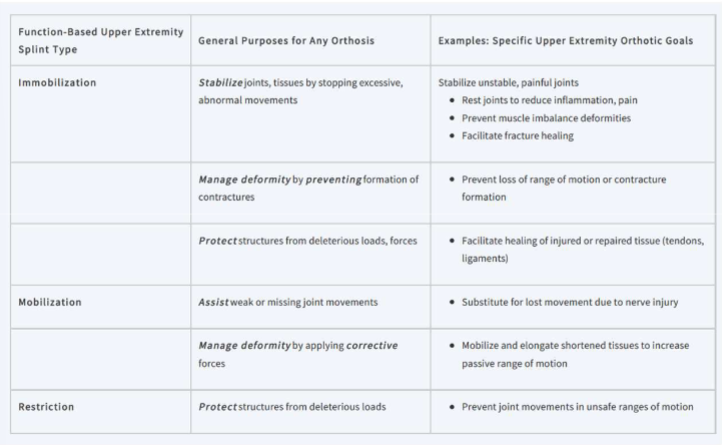The height and width of the screenshot is (445, 724).
Task: Click the 'Function-Based Upper Extremity Splint Type' header
Action: point(100,40)
